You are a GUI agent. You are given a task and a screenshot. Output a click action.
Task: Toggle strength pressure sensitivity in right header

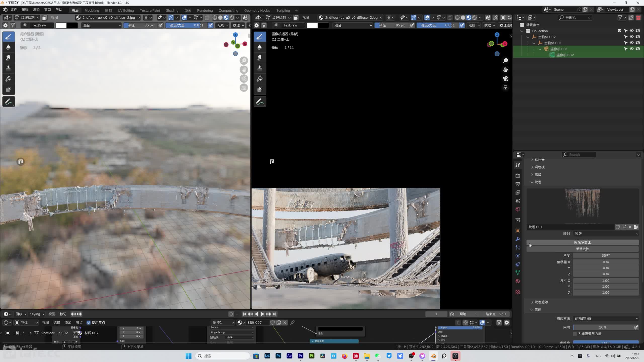click(x=462, y=25)
